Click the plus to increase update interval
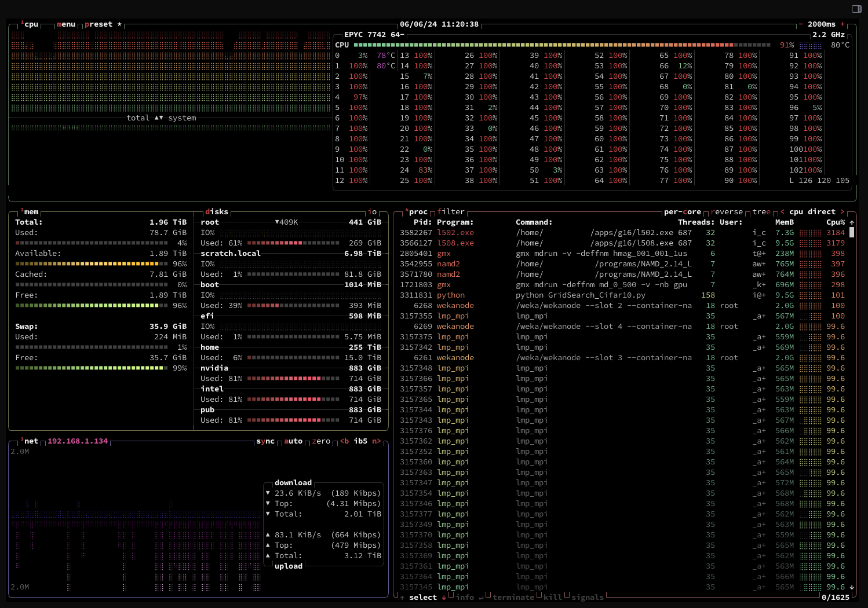This screenshot has width=868, height=608. (843, 24)
